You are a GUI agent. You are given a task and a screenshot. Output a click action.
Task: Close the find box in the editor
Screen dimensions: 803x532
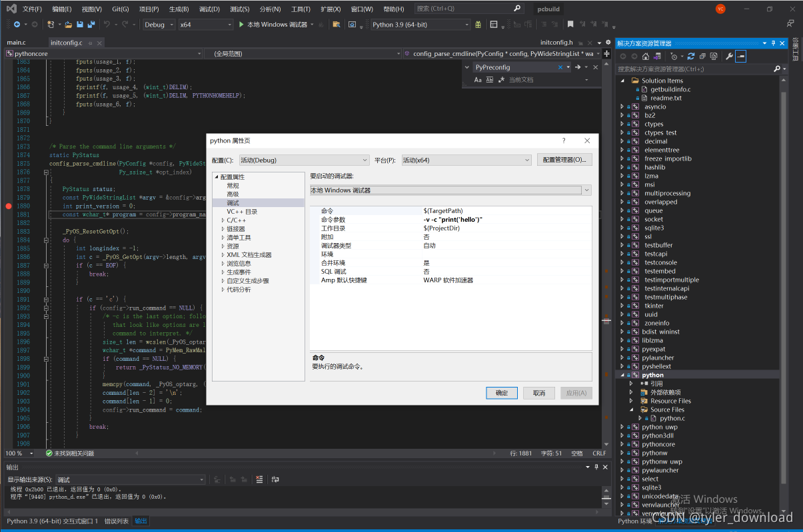coord(596,67)
